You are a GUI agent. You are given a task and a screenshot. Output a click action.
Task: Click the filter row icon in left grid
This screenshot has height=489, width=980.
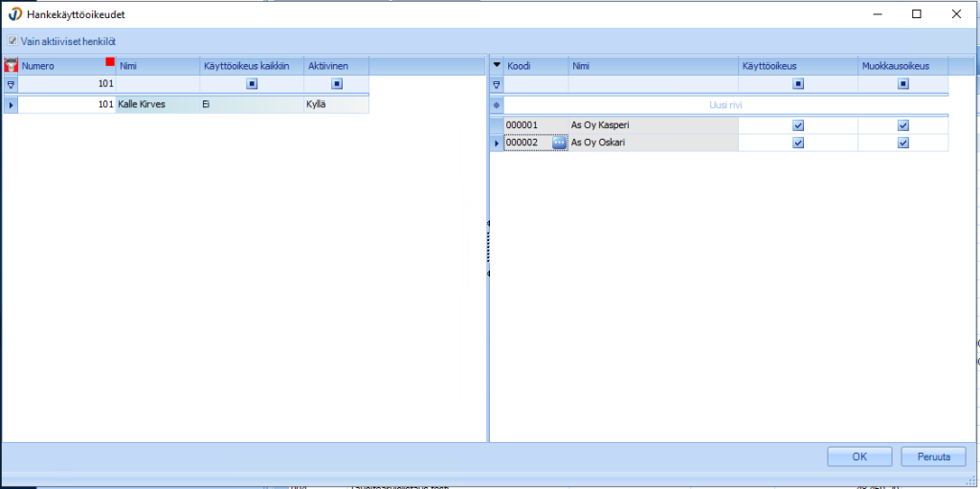pos(11,84)
